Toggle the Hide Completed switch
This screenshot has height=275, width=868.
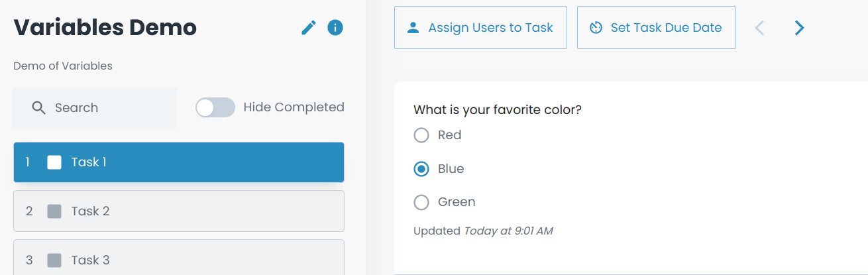coord(215,107)
